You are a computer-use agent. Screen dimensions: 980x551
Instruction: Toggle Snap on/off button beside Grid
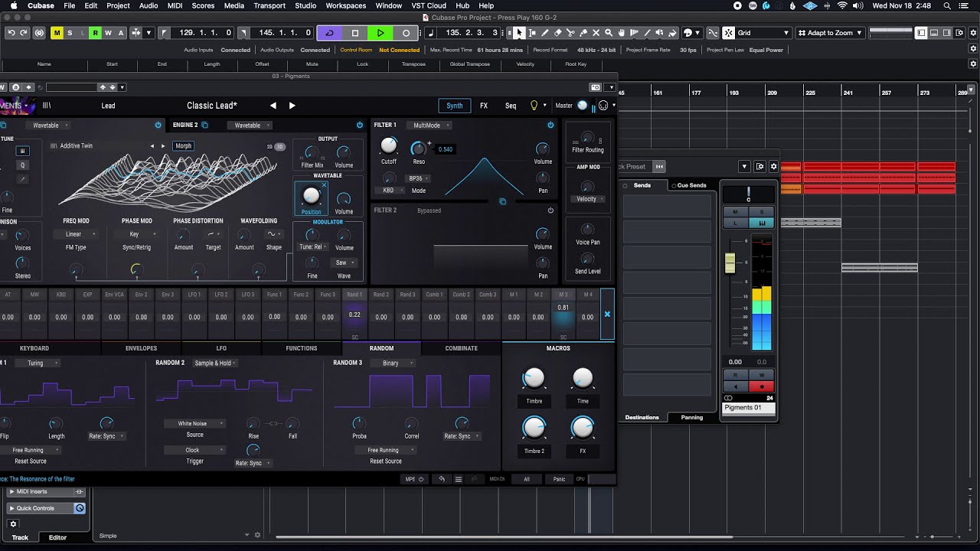[728, 33]
